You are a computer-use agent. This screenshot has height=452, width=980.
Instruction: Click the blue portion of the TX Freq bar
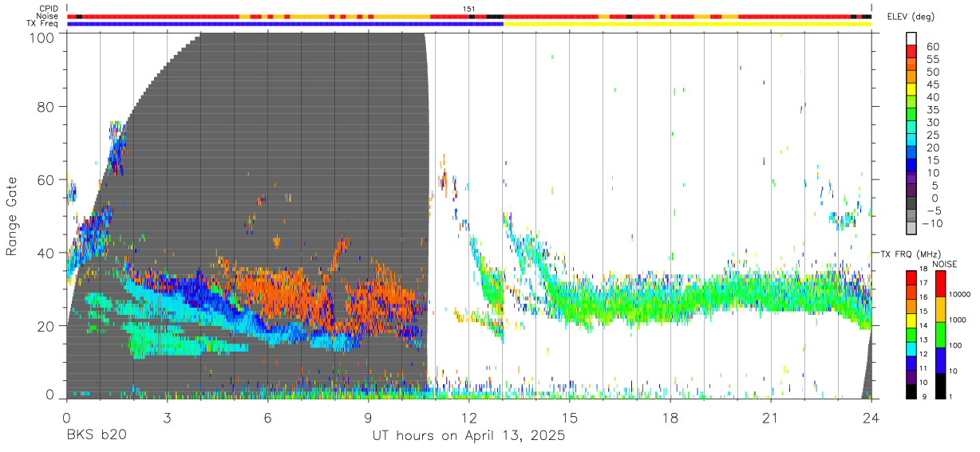(285, 24)
